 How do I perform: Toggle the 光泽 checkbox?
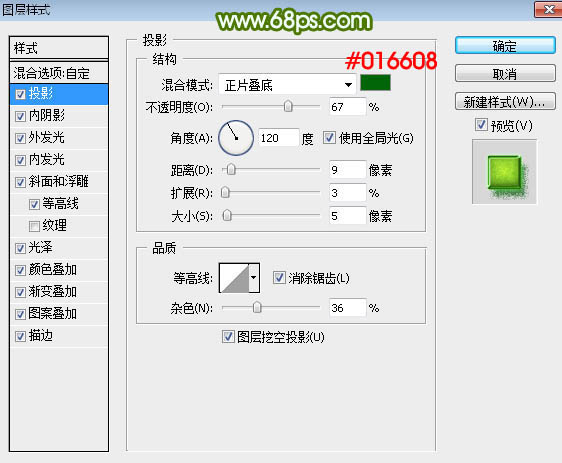pyautogui.click(x=20, y=248)
